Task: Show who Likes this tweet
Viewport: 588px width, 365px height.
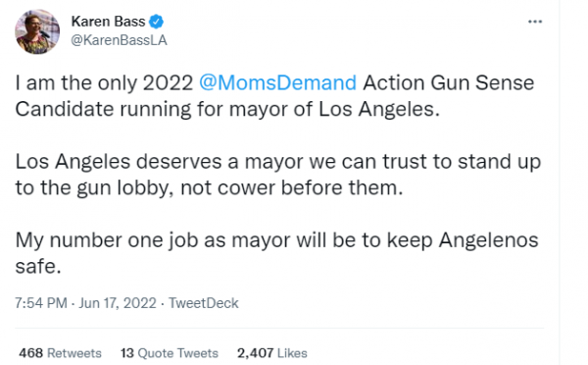Action: [292, 353]
